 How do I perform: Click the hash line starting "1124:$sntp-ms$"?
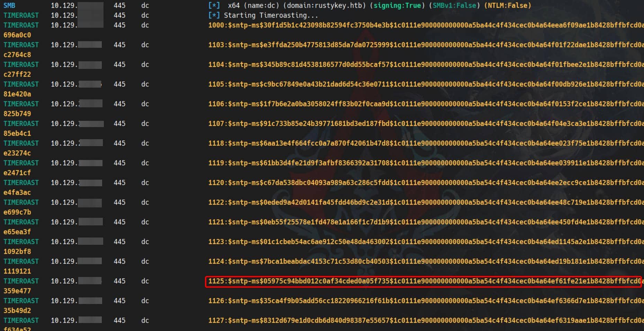coord(426,261)
